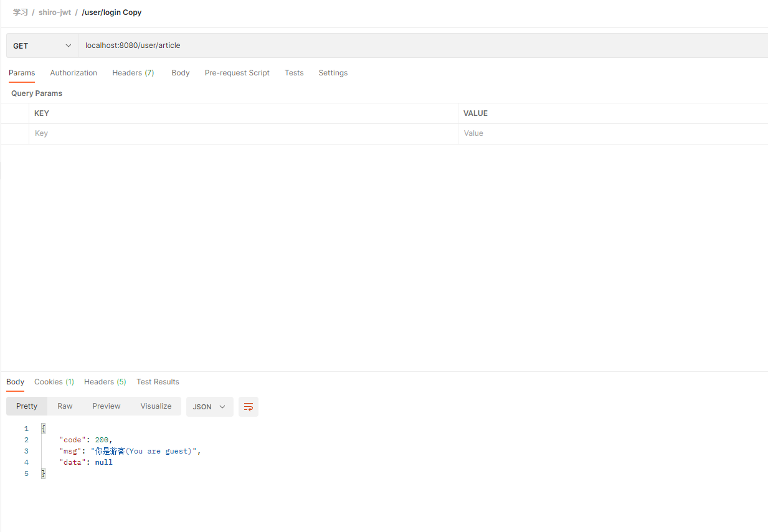Open the response Cookies (1) tab
Image resolution: width=768 pixels, height=532 pixels.
click(x=54, y=382)
